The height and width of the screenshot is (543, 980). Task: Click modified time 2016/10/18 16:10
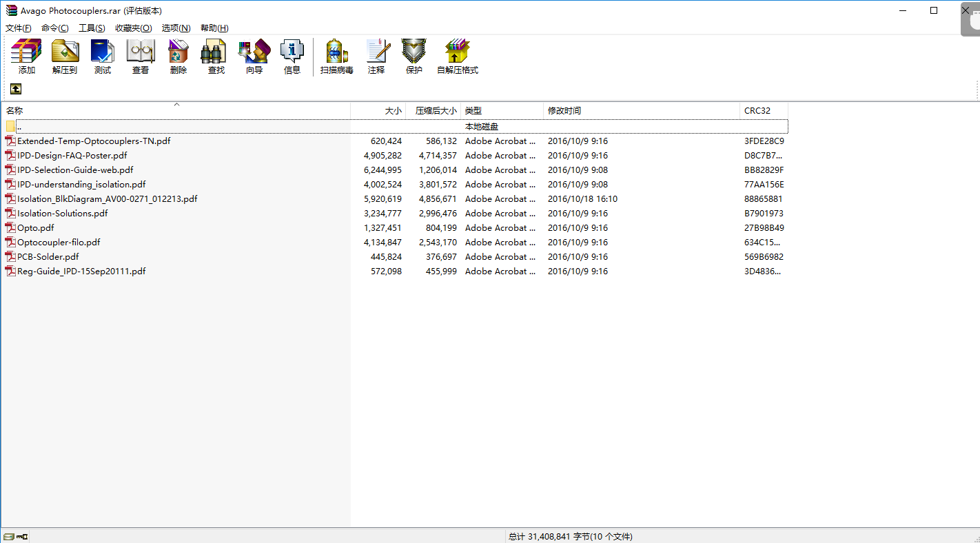click(x=582, y=198)
